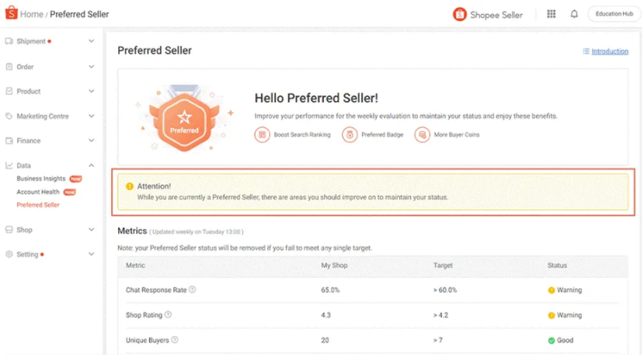Viewport: 644px width, 364px height.
Task: Expand the Order sidebar section
Action: click(x=50, y=67)
